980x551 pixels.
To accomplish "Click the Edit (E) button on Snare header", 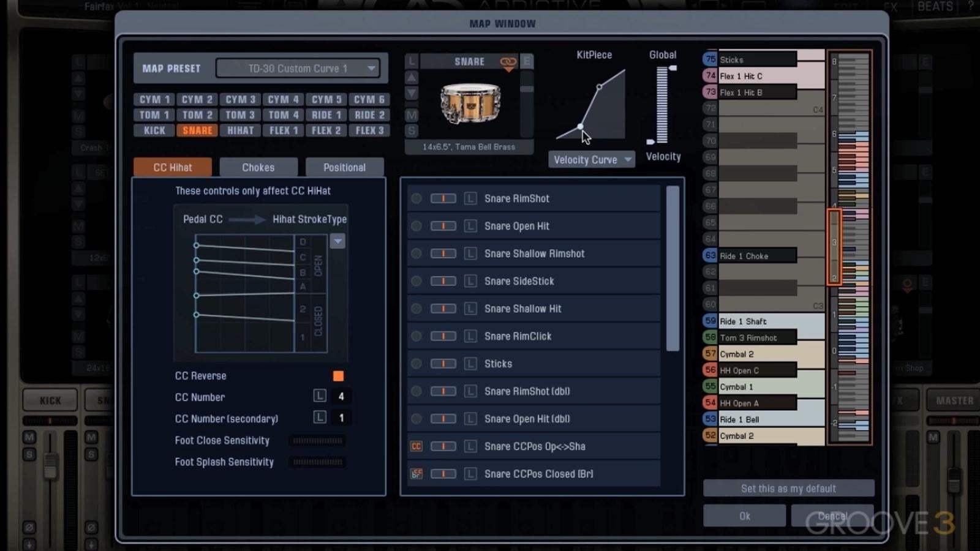I will point(526,61).
